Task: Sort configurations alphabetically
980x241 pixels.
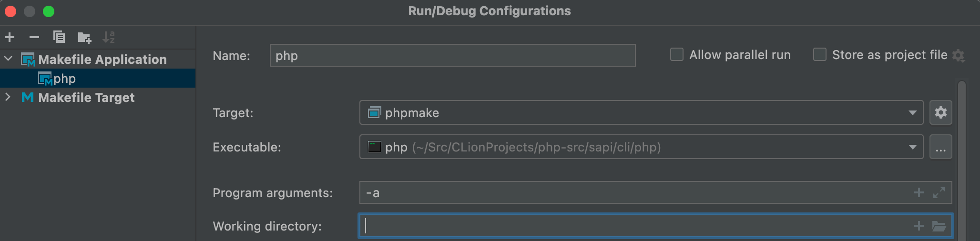Action: click(x=109, y=37)
